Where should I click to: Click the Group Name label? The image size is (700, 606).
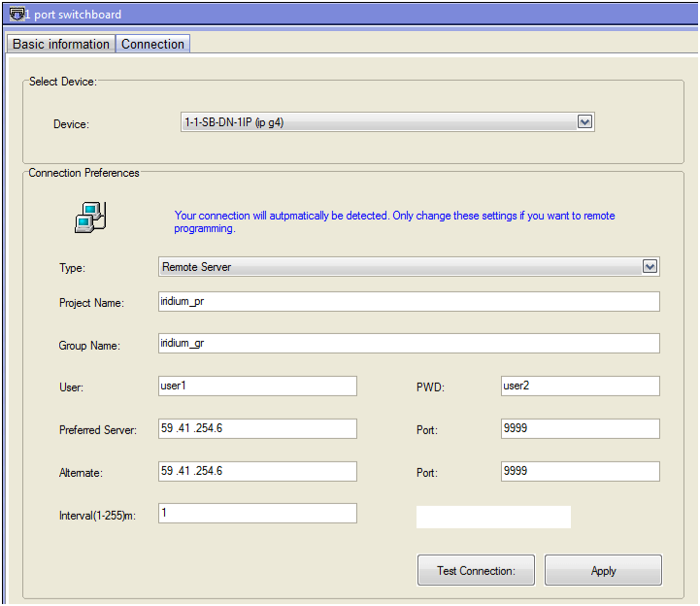[x=89, y=345]
